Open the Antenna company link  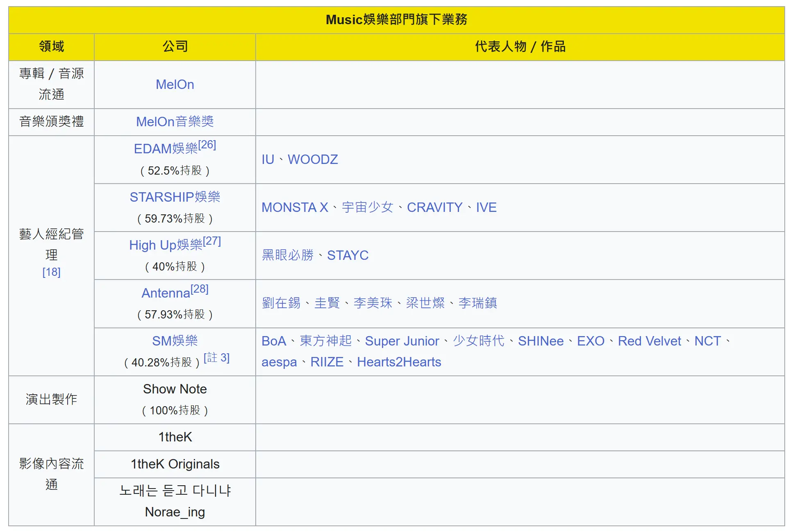coord(166,293)
